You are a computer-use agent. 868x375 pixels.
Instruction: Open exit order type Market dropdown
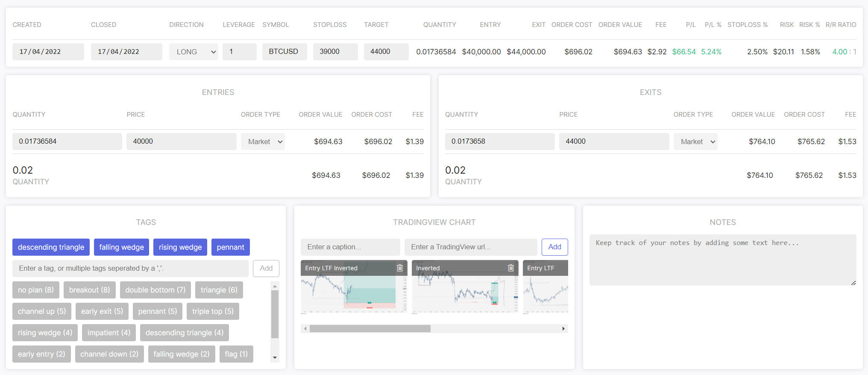(695, 142)
